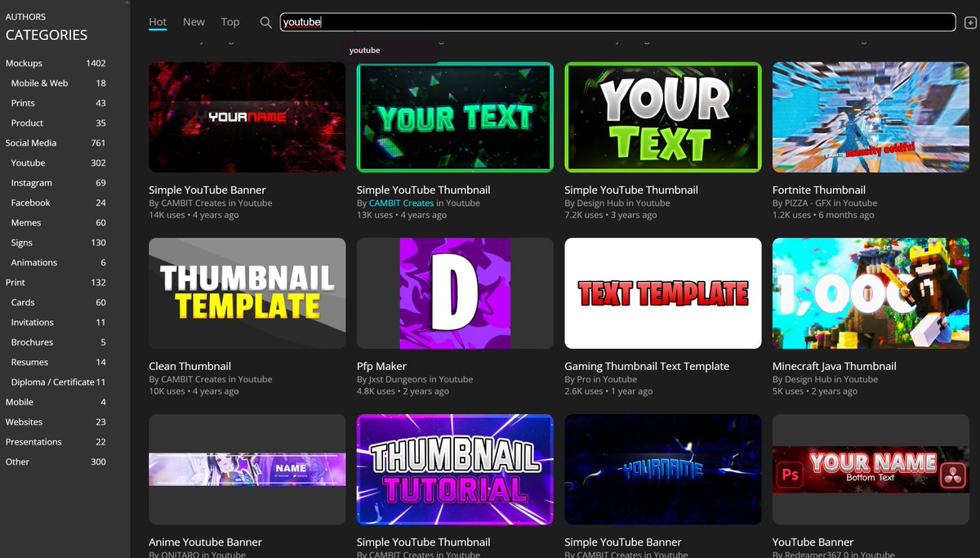Screen dimensions: 980x558
Task: Open the red TEXT TEMPLATE thumbnail
Action: click(x=663, y=293)
